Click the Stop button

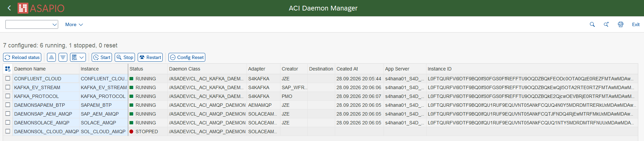125,57
